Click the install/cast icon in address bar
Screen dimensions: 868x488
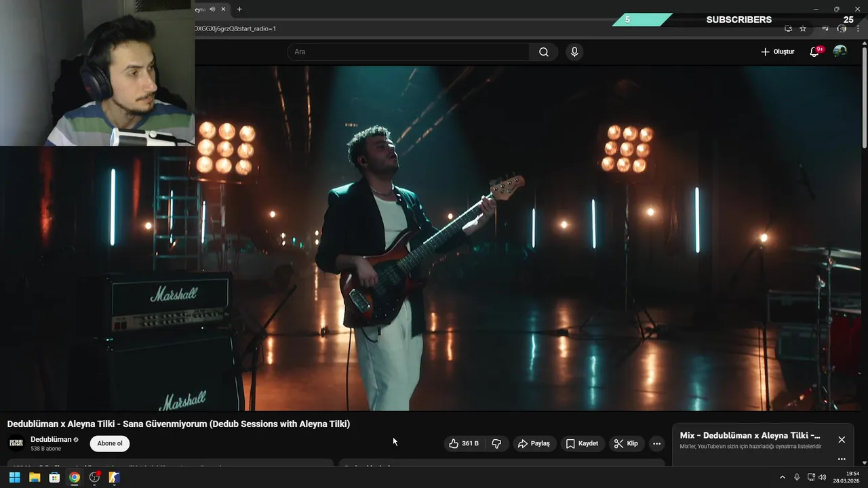coord(788,28)
